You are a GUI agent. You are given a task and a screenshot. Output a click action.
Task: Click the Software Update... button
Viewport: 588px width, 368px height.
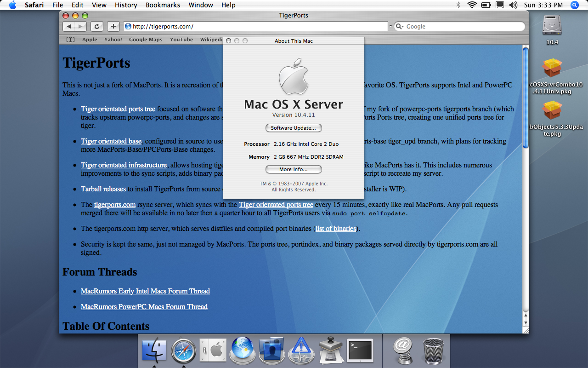click(x=294, y=128)
